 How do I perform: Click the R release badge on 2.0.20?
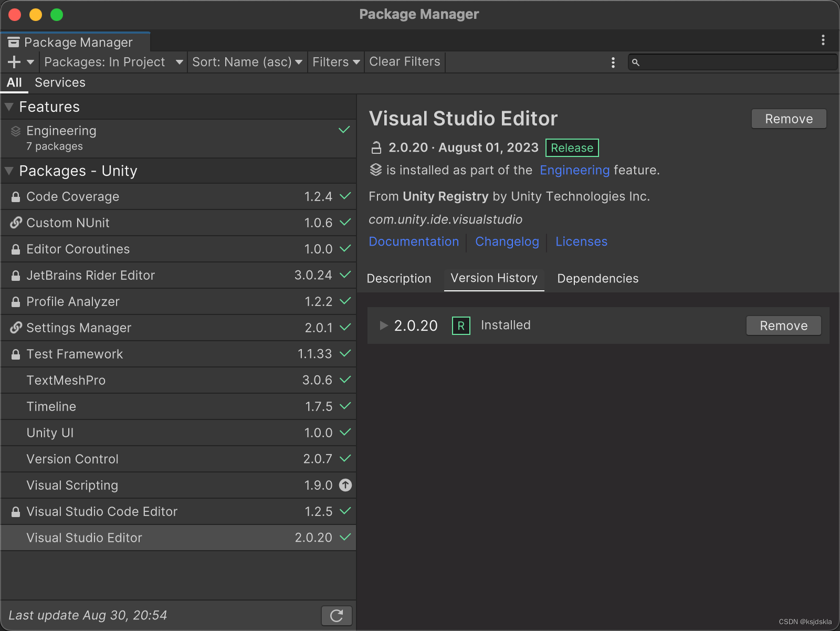[x=461, y=325]
